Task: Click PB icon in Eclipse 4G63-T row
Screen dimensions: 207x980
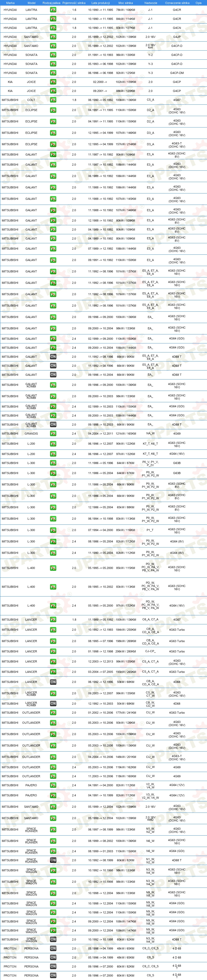Action: pyautogui.click(x=53, y=144)
